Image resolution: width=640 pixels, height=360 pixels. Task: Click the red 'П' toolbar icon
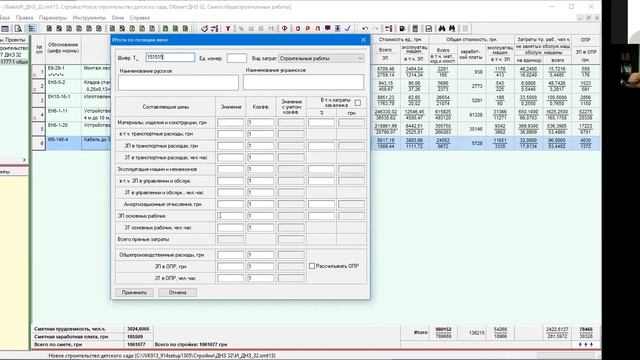[x=318, y=28]
